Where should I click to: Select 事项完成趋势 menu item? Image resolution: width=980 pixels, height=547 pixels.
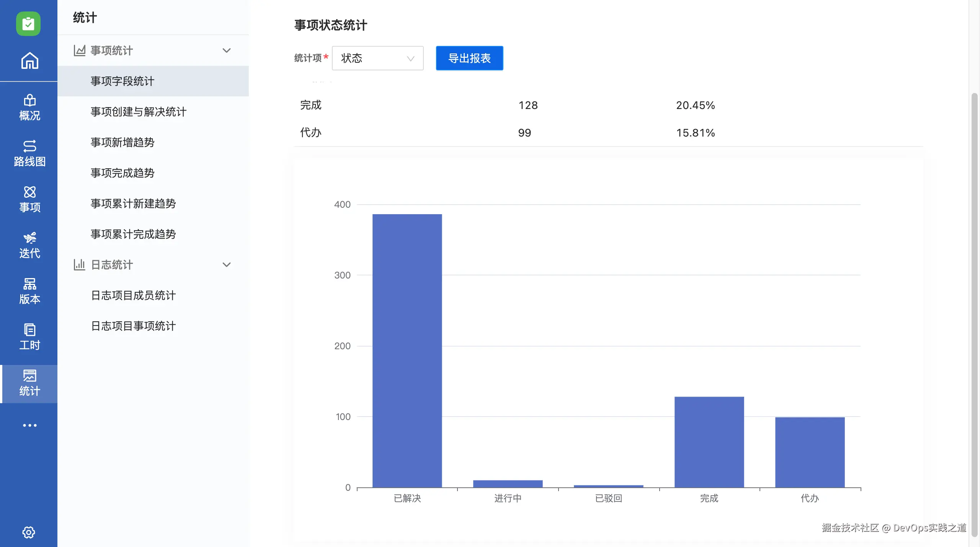122,173
